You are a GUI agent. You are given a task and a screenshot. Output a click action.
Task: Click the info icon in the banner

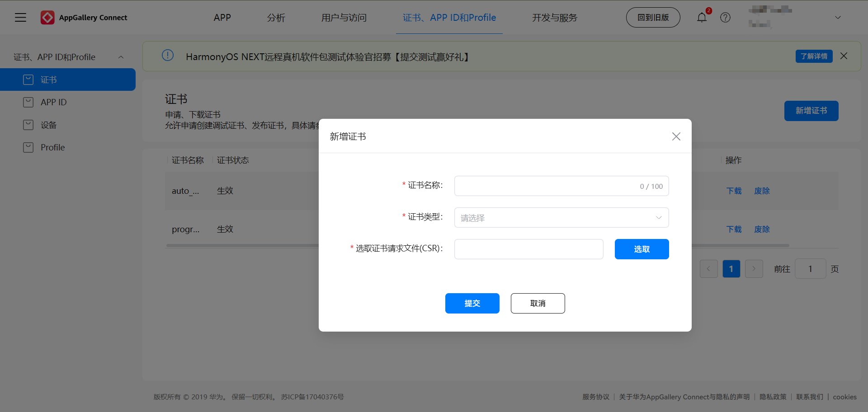pos(168,56)
